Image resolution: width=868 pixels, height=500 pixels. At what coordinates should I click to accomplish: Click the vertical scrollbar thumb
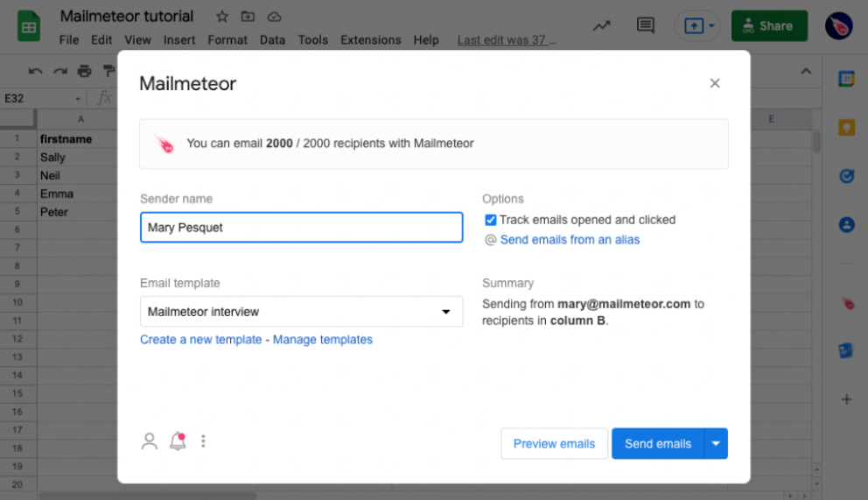point(816,142)
